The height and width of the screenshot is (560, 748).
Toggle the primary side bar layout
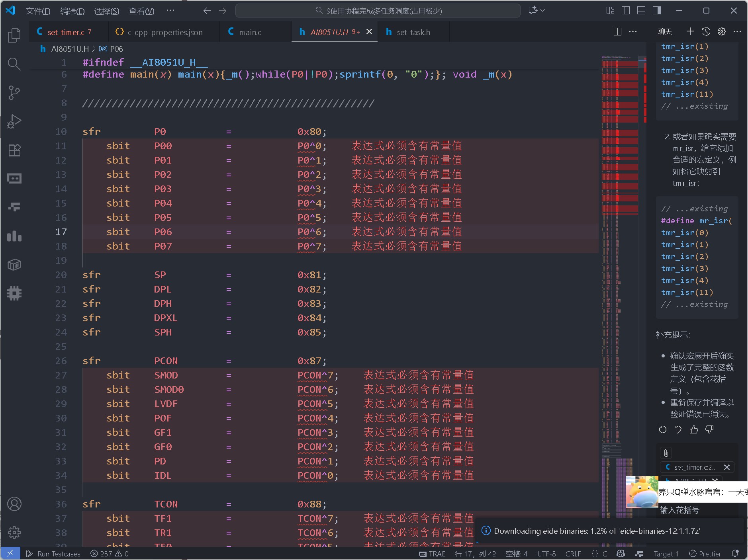point(626,11)
